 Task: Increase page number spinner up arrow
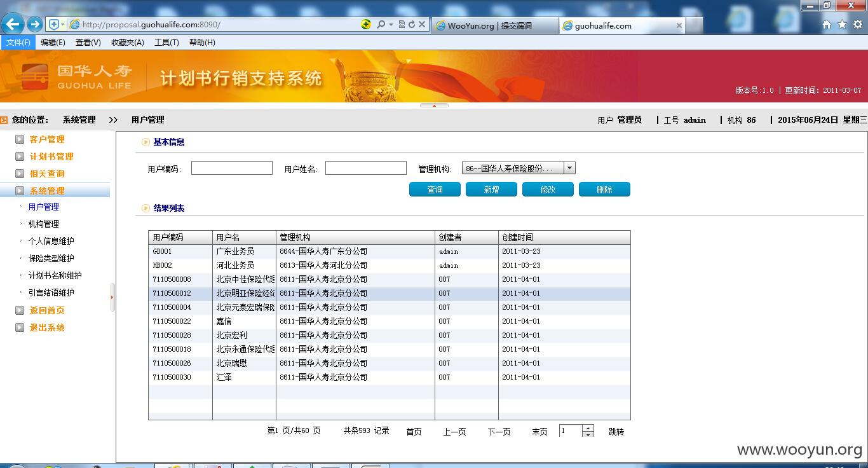[588, 428]
